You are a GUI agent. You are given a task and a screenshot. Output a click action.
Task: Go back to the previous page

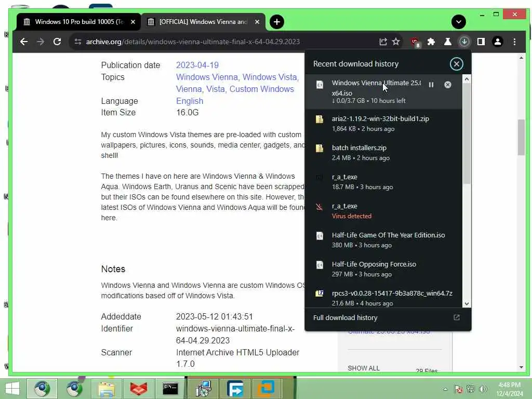pos(24,42)
